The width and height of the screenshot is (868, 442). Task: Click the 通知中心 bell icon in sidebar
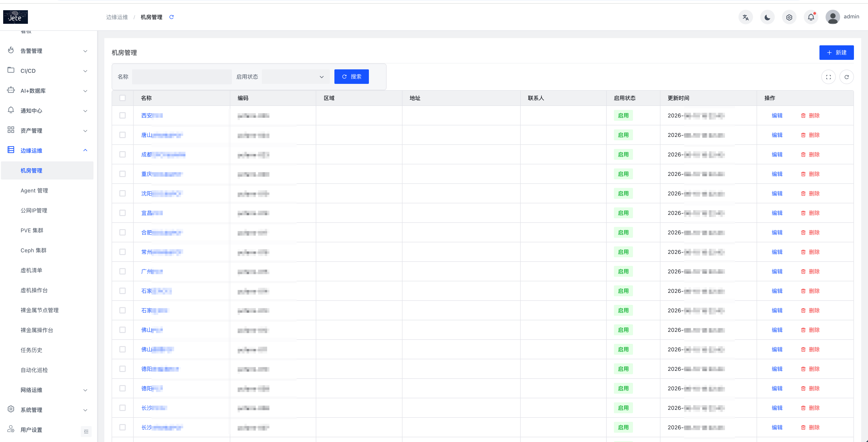11,110
